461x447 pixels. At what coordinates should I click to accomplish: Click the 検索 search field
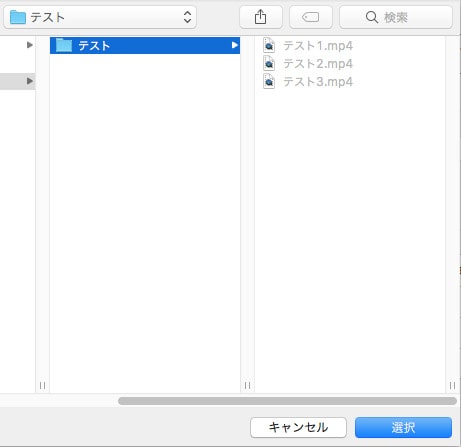(396, 17)
